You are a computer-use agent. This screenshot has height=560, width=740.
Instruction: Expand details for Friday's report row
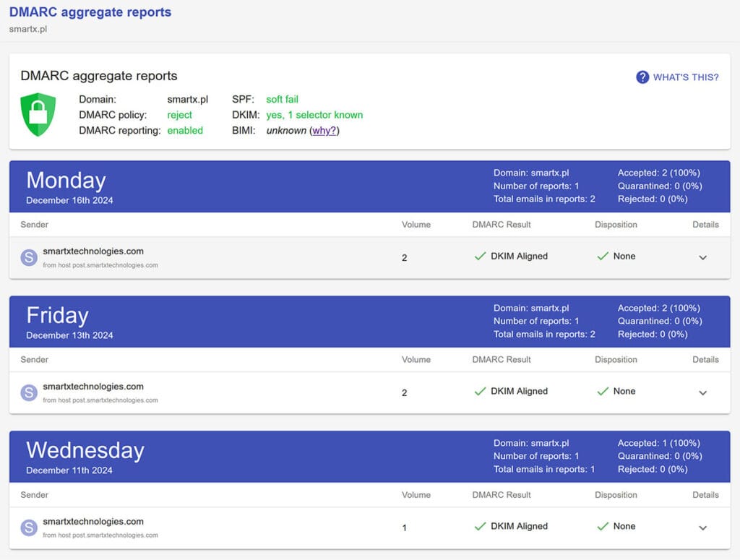point(702,393)
